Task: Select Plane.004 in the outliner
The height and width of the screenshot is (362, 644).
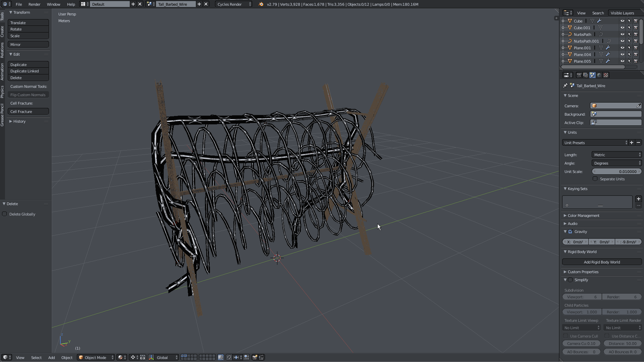Action: pyautogui.click(x=582, y=55)
